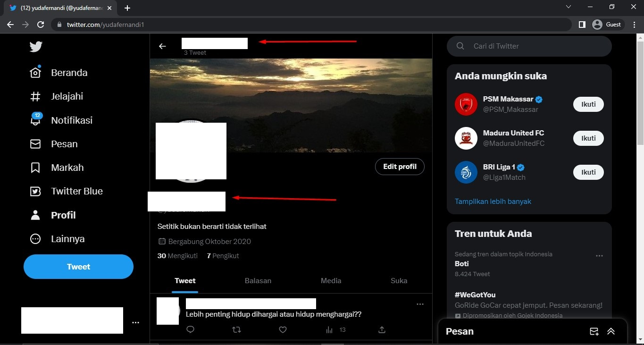This screenshot has width=644, height=345.
Task: Open Markah bookmark icon
Action: pos(35,168)
